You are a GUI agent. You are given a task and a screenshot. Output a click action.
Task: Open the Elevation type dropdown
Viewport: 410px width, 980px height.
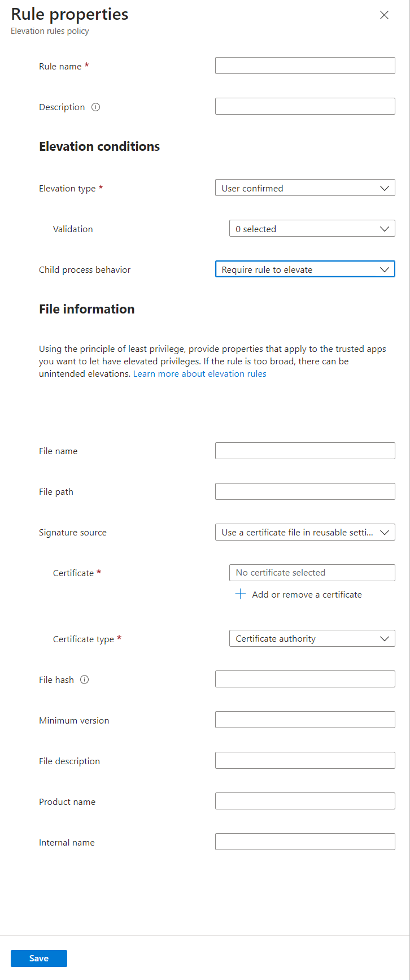click(305, 188)
